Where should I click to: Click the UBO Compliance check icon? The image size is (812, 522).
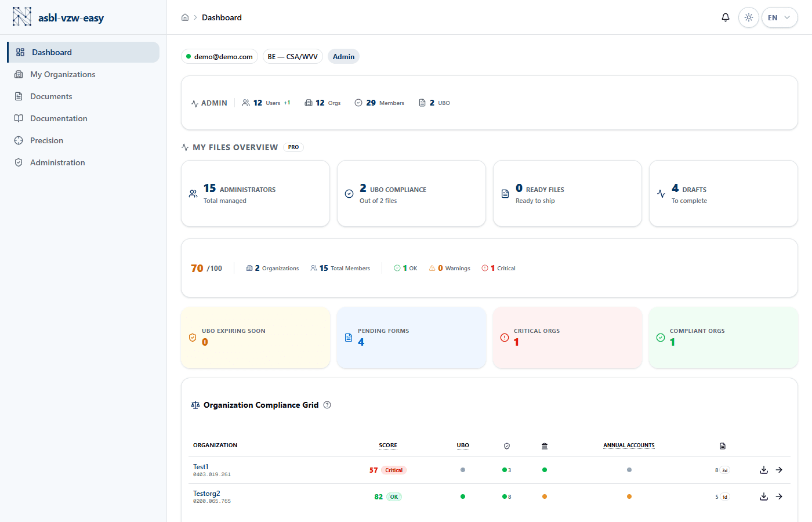click(x=349, y=194)
